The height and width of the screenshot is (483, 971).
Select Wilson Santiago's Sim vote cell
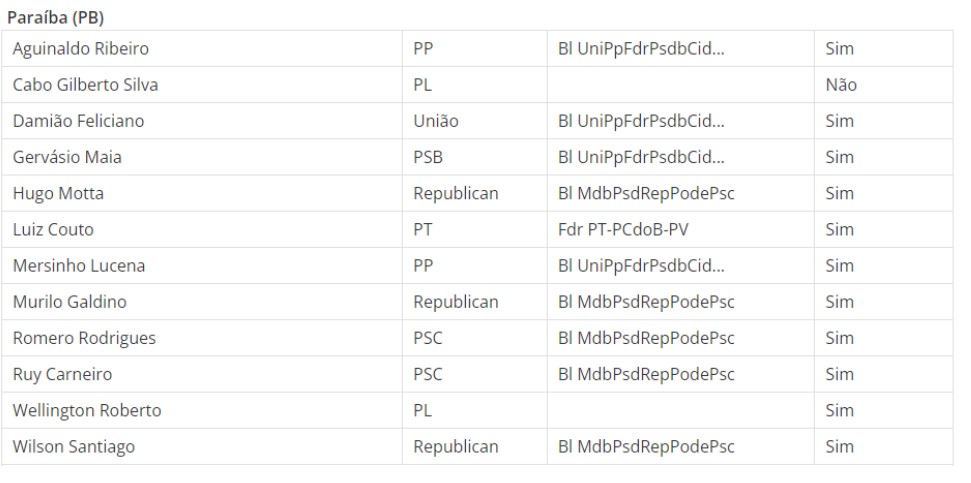pyautogui.click(x=884, y=447)
